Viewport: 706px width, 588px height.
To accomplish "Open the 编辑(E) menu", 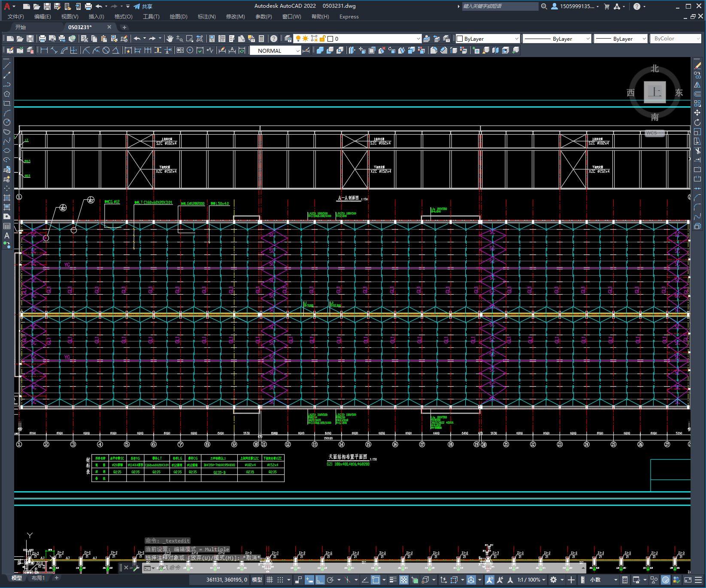I will (x=42, y=17).
